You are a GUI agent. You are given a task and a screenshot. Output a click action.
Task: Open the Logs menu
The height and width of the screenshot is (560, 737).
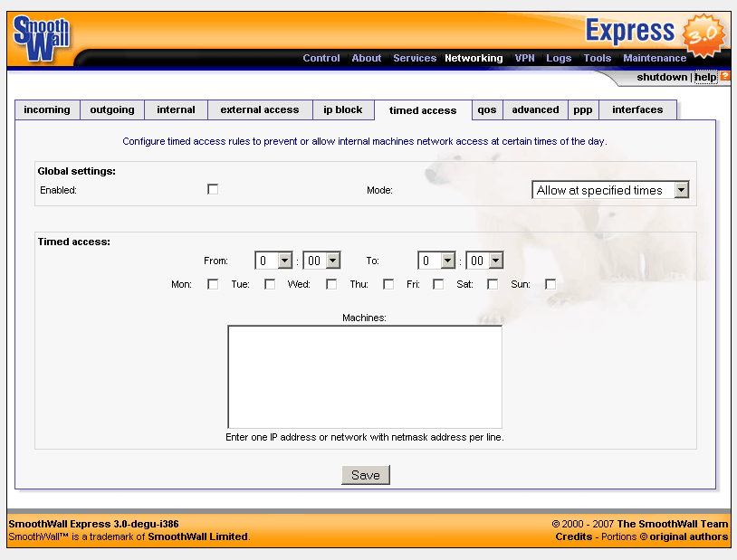[559, 58]
